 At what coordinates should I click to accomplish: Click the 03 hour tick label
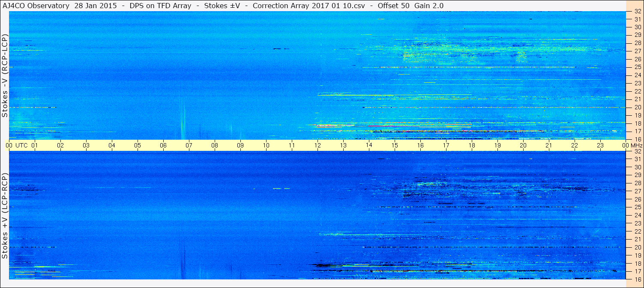[x=86, y=145]
